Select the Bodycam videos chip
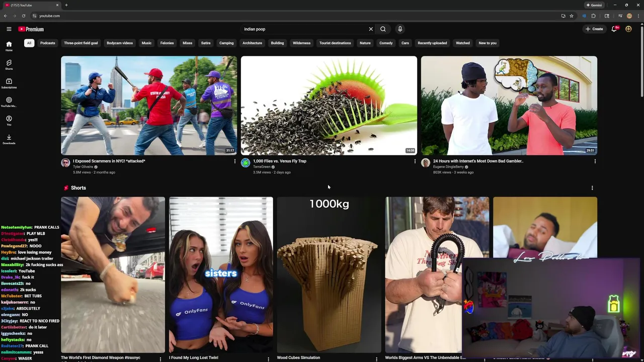The width and height of the screenshot is (644, 362). (x=120, y=43)
